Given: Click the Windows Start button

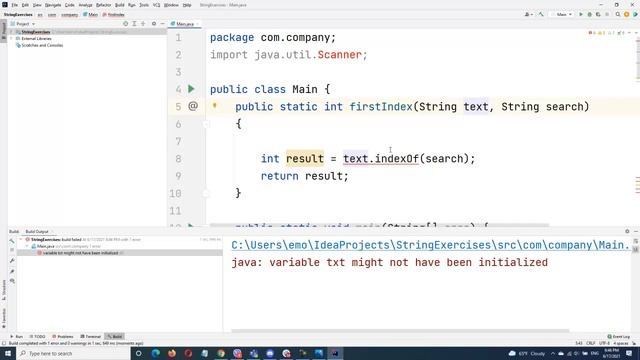Looking at the screenshot, I should click(8, 353).
